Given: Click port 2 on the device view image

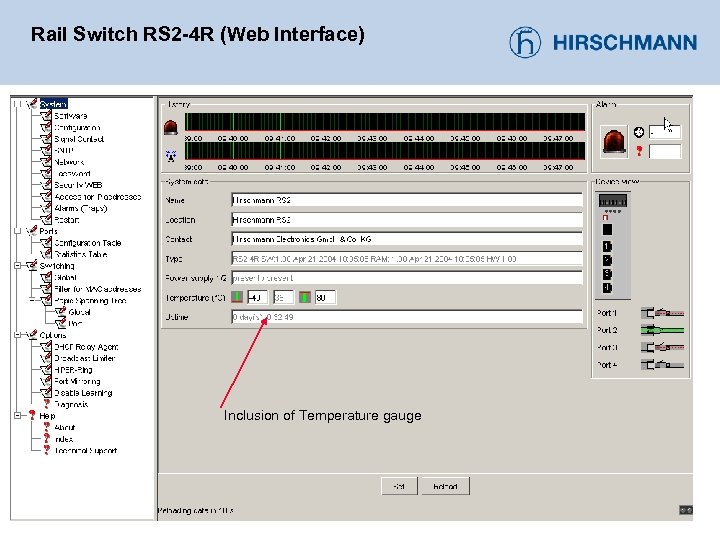Looking at the screenshot, I should pos(607,260).
